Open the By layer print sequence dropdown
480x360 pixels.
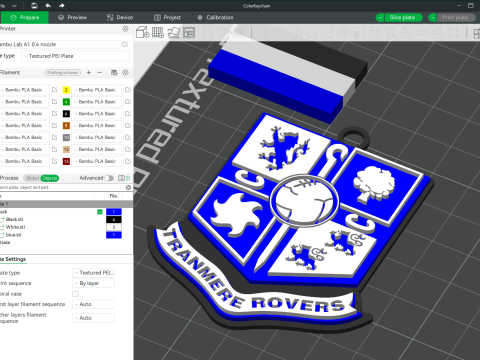point(93,283)
